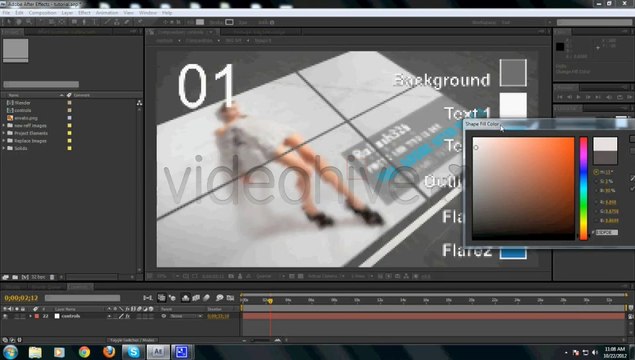Screen dimensions: 635x360
Task: Select the R red radio button
Action: 596,202
